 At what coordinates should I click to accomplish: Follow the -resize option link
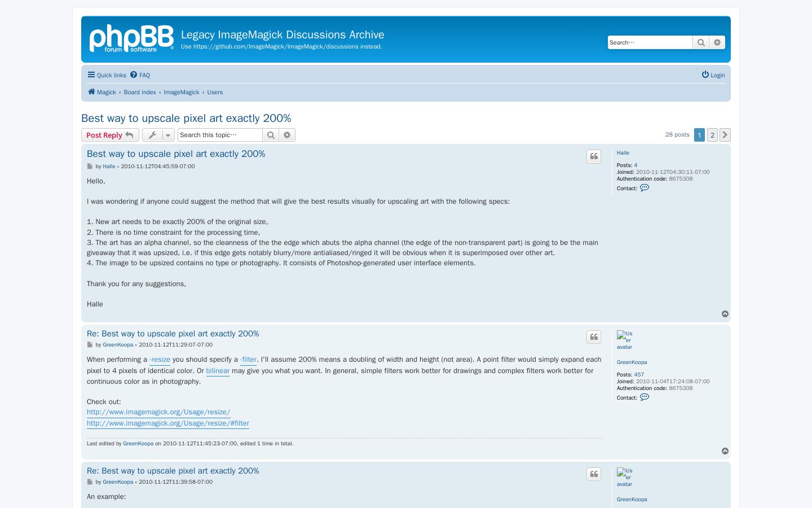click(160, 360)
